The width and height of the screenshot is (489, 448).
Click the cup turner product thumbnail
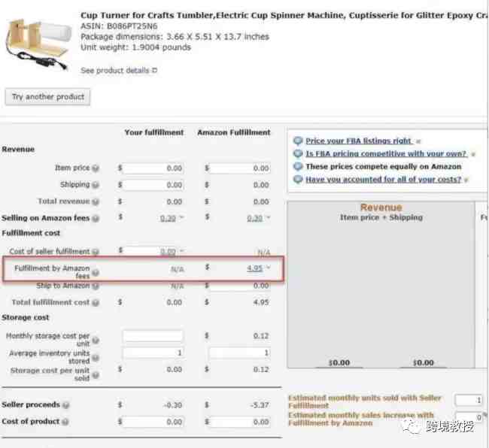[38, 44]
